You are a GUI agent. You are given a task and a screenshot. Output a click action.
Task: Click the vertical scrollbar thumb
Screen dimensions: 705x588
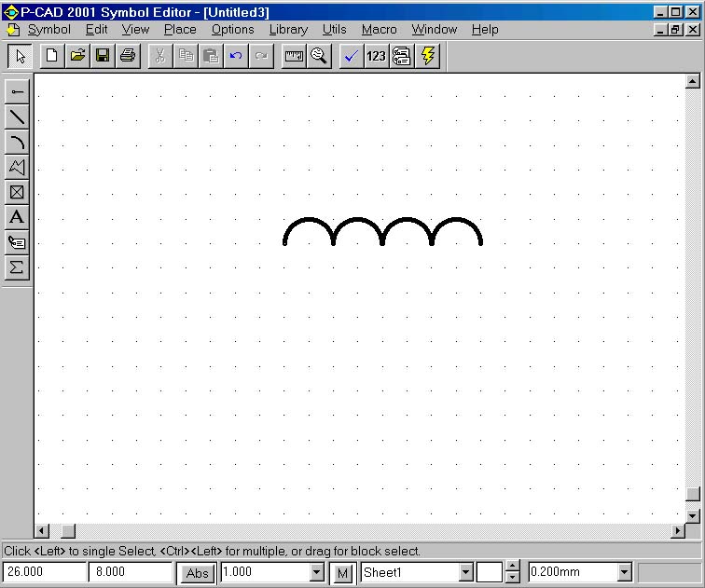tap(692, 494)
